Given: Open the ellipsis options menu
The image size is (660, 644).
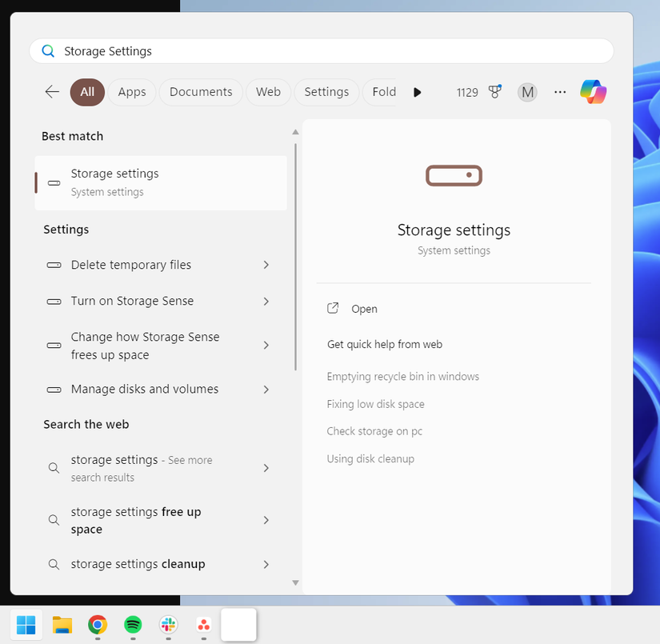Looking at the screenshot, I should point(559,91).
